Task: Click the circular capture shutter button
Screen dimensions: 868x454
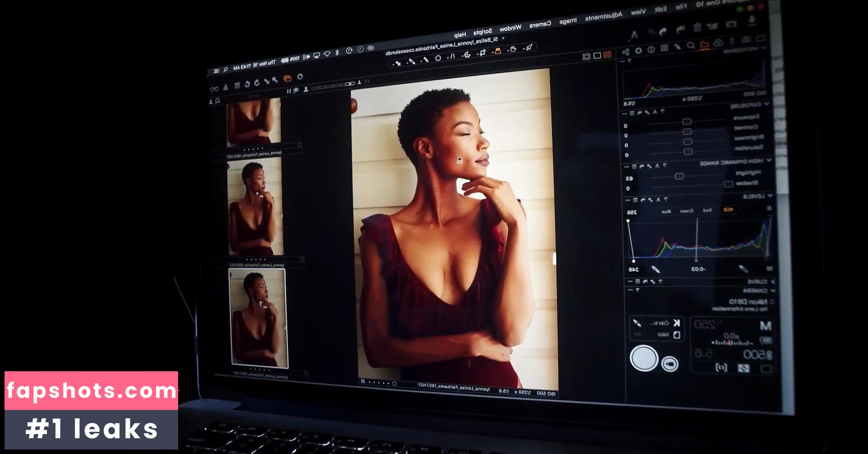Action: click(644, 358)
